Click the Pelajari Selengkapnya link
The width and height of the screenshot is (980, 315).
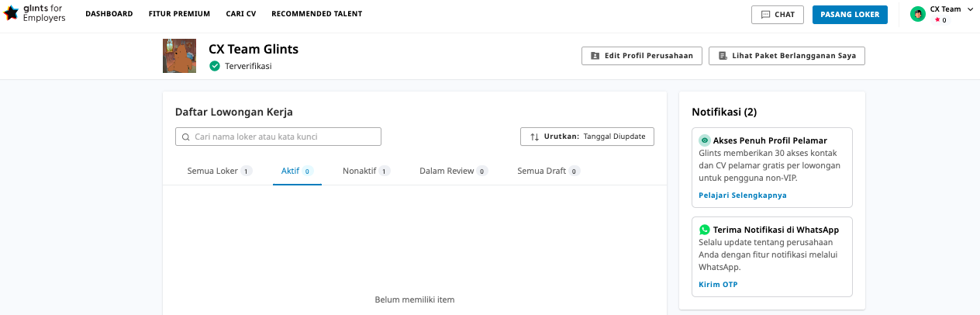743,195
